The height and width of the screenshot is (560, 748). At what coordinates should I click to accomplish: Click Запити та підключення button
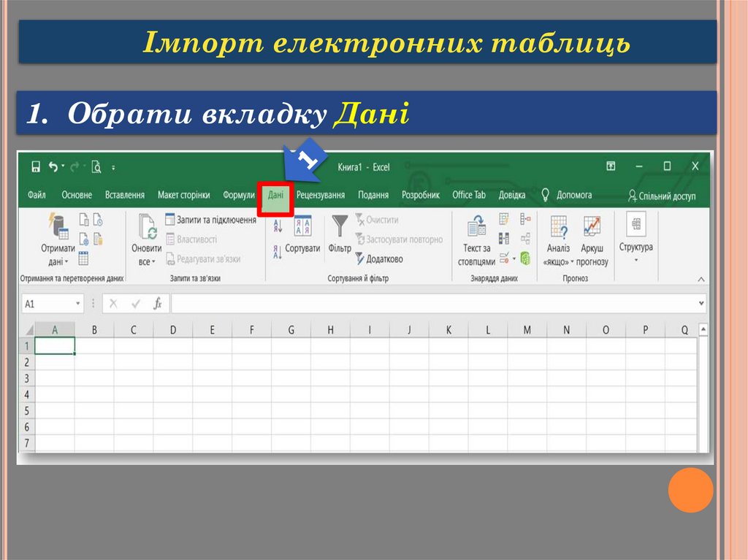(210, 220)
